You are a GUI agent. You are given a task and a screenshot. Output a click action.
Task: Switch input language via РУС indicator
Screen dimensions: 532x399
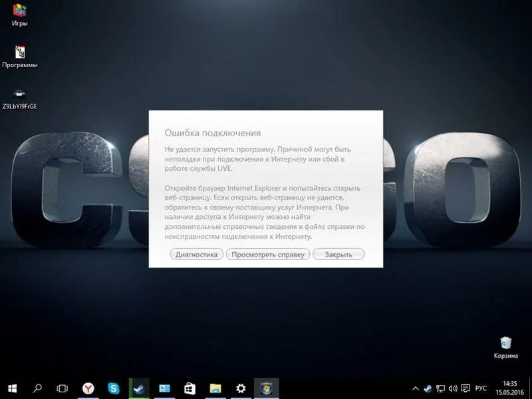click(481, 388)
